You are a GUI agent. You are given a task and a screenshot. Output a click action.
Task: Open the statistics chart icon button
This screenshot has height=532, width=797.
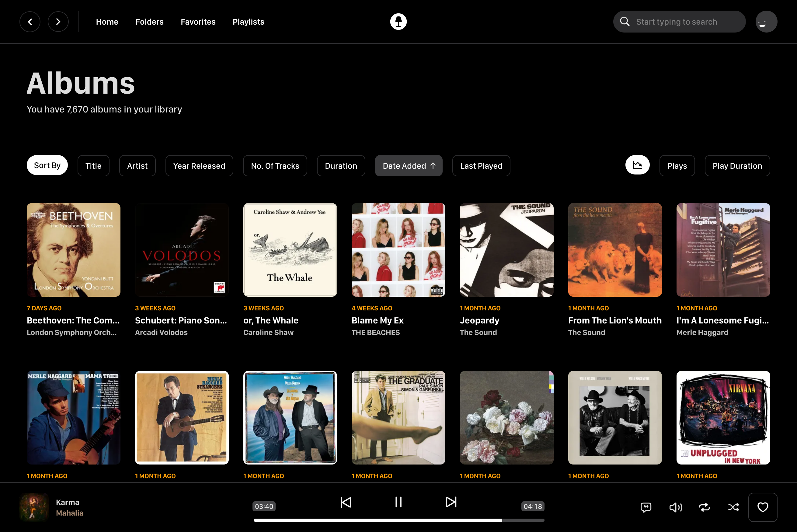pos(637,165)
